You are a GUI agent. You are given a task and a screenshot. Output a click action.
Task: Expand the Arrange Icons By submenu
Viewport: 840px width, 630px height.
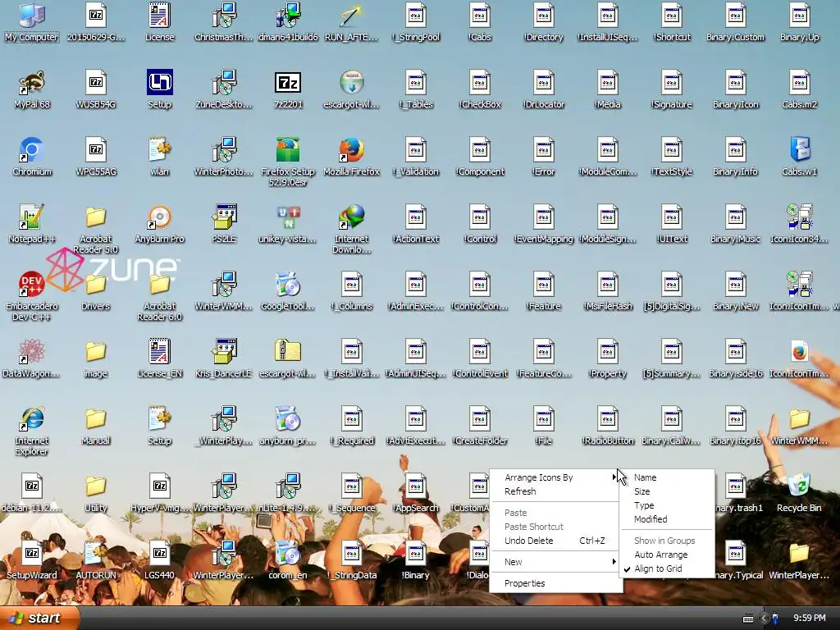coord(556,477)
